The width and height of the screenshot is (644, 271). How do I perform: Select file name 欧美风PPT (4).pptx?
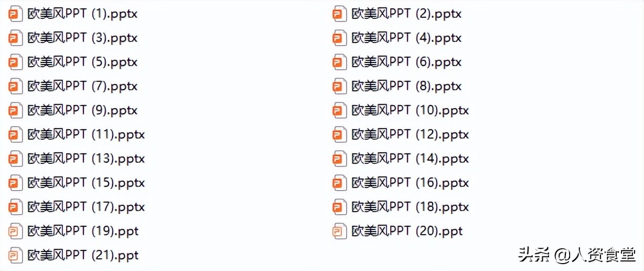coord(406,38)
